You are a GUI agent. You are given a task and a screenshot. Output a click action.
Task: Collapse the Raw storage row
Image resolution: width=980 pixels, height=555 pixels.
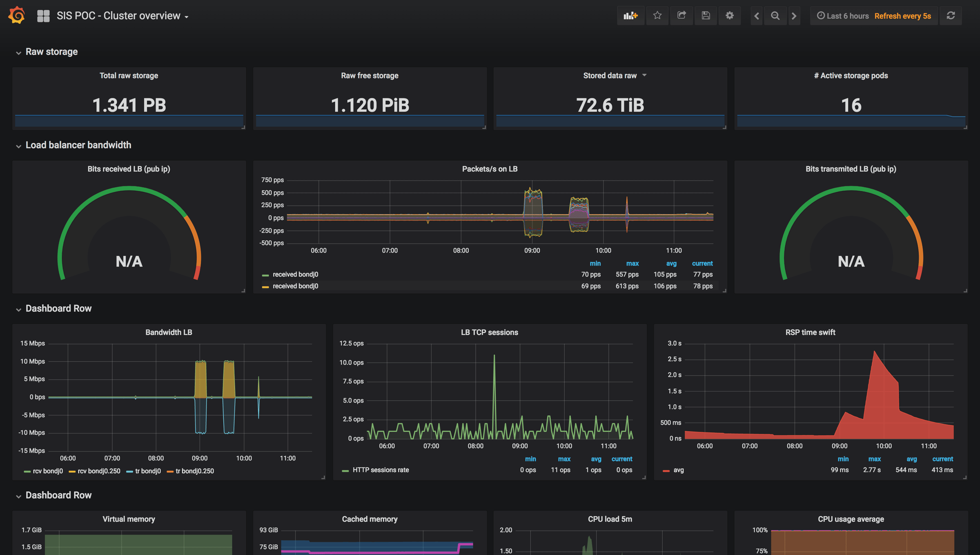tap(51, 51)
